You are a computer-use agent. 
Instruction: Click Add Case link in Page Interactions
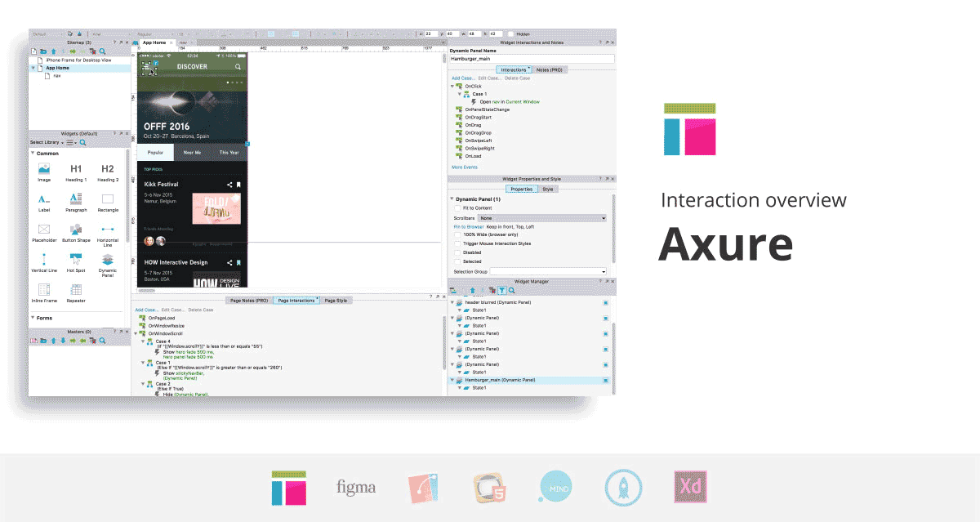click(146, 310)
